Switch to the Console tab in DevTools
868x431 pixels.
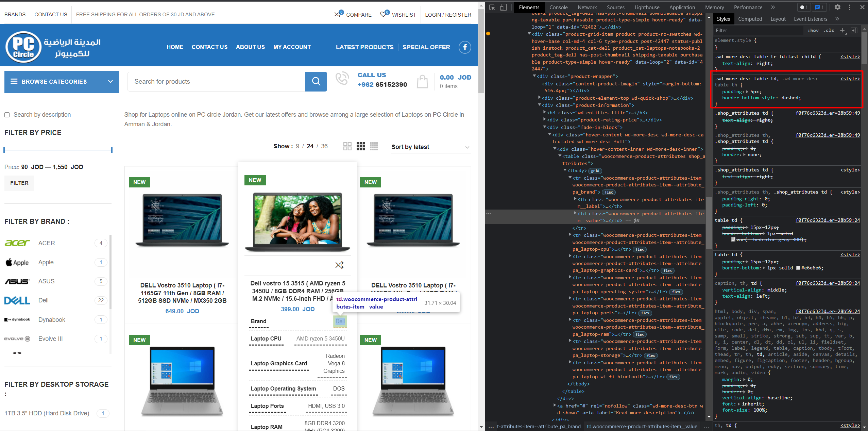point(558,7)
